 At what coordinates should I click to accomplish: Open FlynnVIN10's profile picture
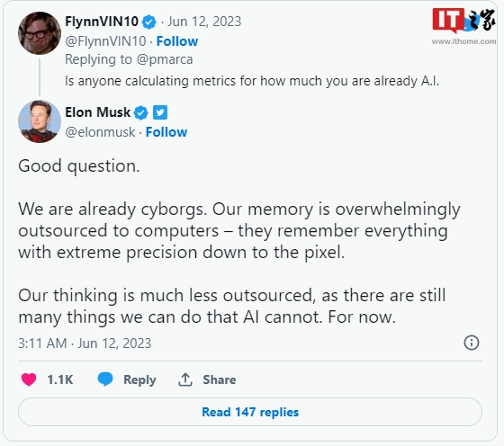click(40, 33)
